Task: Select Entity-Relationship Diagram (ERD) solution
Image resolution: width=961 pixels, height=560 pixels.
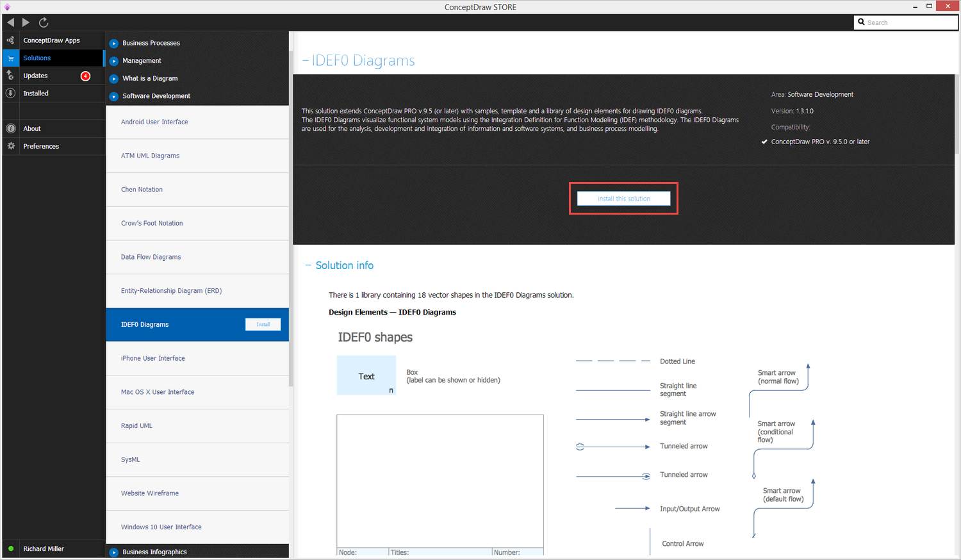Action: (197, 291)
